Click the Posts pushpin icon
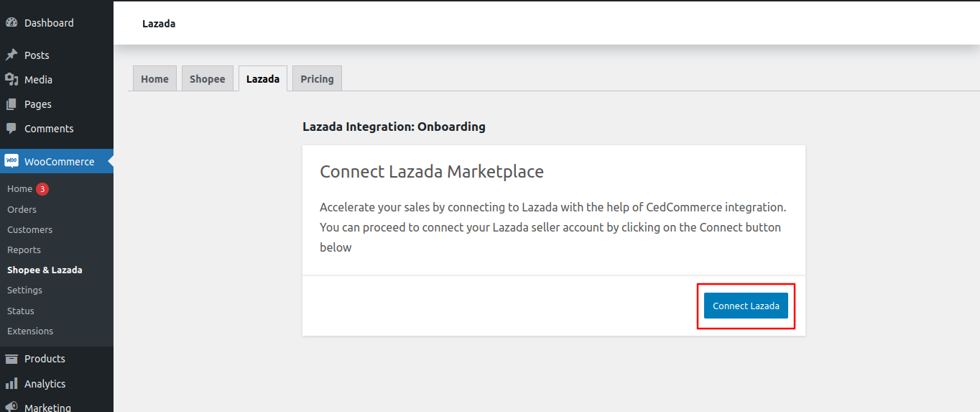 (11, 55)
